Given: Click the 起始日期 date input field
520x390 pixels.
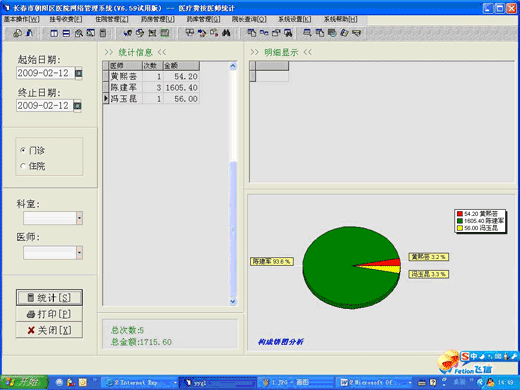Looking at the screenshot, I should pyautogui.click(x=45, y=73).
